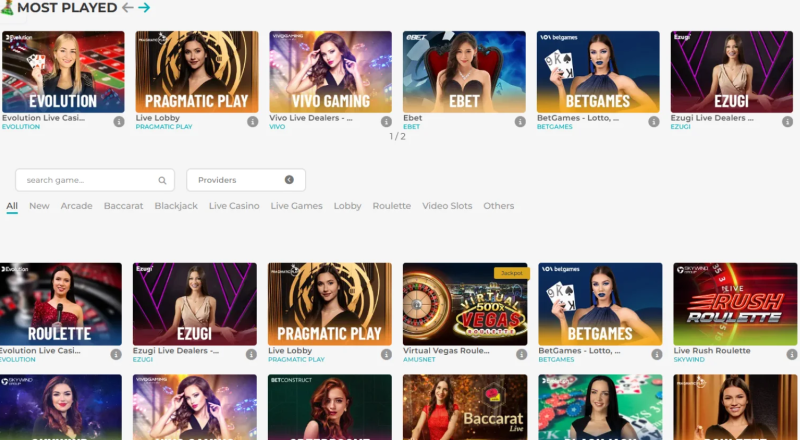Open info for Evolution Roulette in game grid
800x440 pixels.
coord(116,354)
